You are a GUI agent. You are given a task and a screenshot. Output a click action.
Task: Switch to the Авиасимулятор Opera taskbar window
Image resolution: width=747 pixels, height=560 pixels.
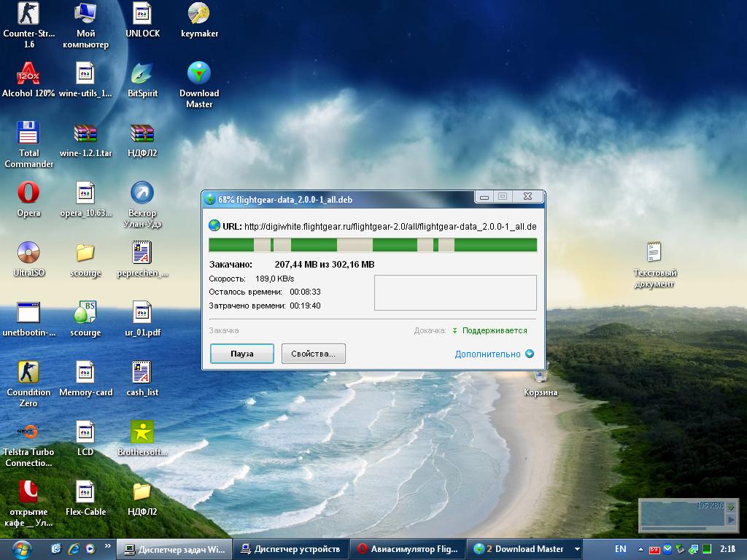coord(407,549)
